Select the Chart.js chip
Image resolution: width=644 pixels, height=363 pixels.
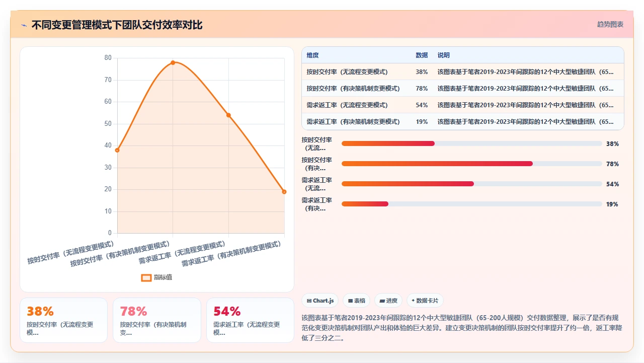tap(320, 301)
